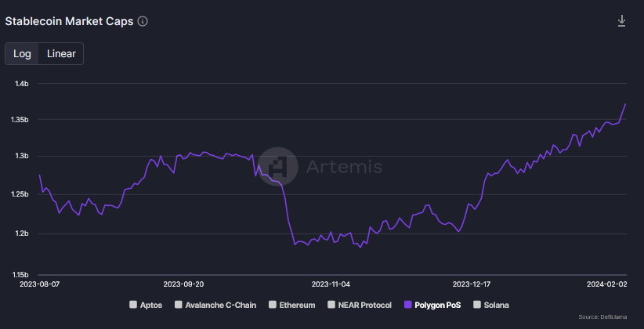Switch the chart scale to Linear

(x=61, y=53)
